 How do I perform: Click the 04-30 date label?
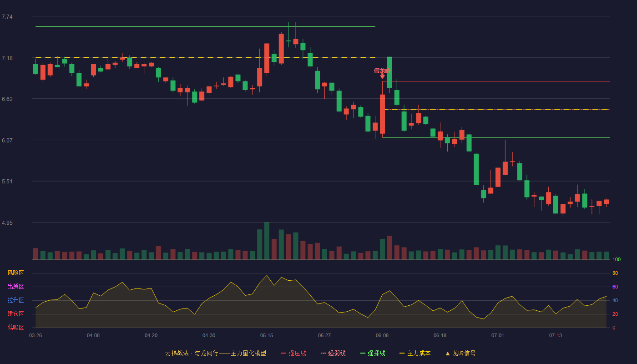[209, 335]
